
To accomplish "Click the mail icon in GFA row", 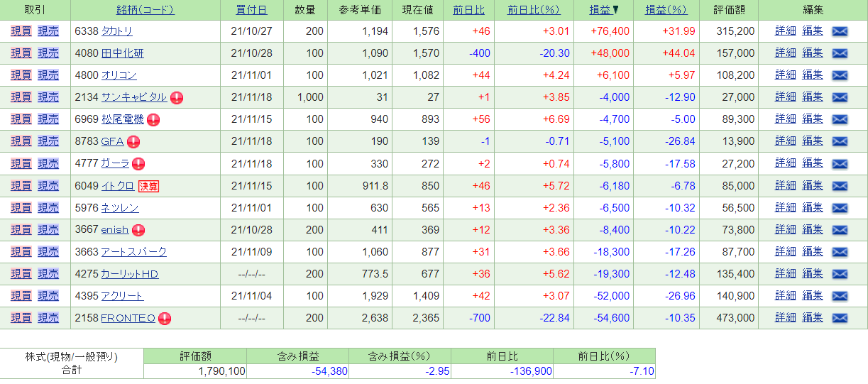I will (840, 141).
